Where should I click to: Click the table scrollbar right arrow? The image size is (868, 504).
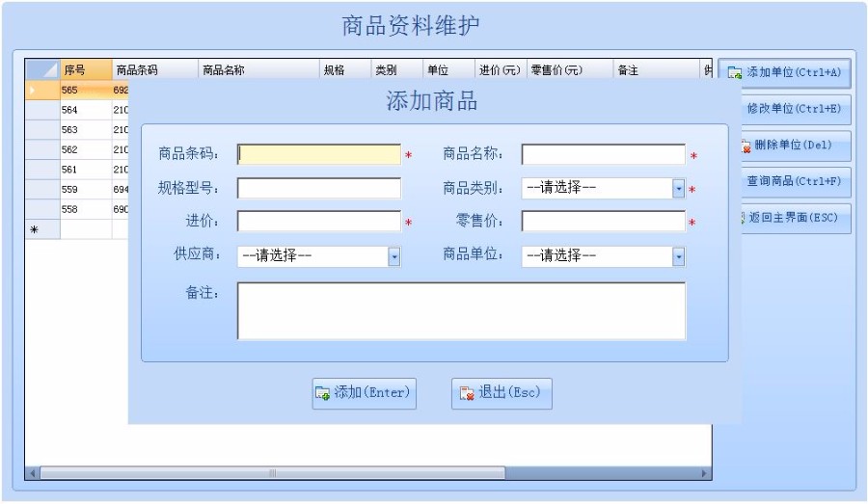(x=704, y=473)
